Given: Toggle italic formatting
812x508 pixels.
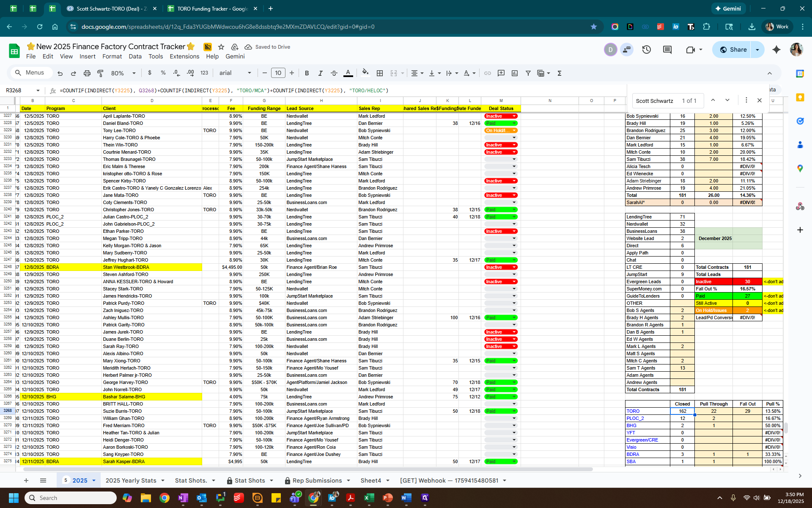Looking at the screenshot, I should point(320,73).
